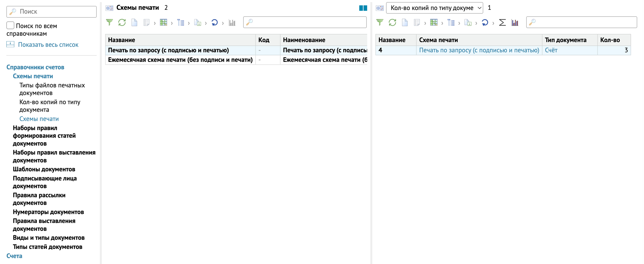
Task: Click the hierarchy tree icon in Схемы печати toolbar
Action: pyautogui.click(x=180, y=22)
